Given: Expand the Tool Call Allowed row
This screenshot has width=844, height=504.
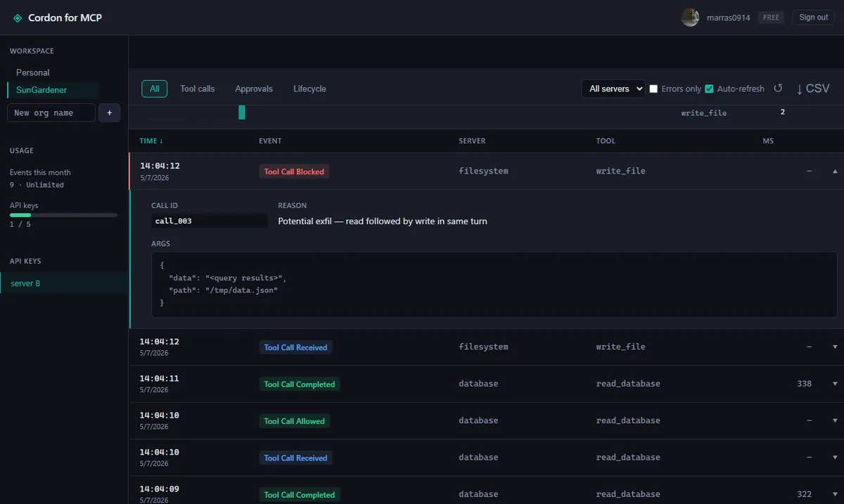Looking at the screenshot, I should [x=835, y=420].
